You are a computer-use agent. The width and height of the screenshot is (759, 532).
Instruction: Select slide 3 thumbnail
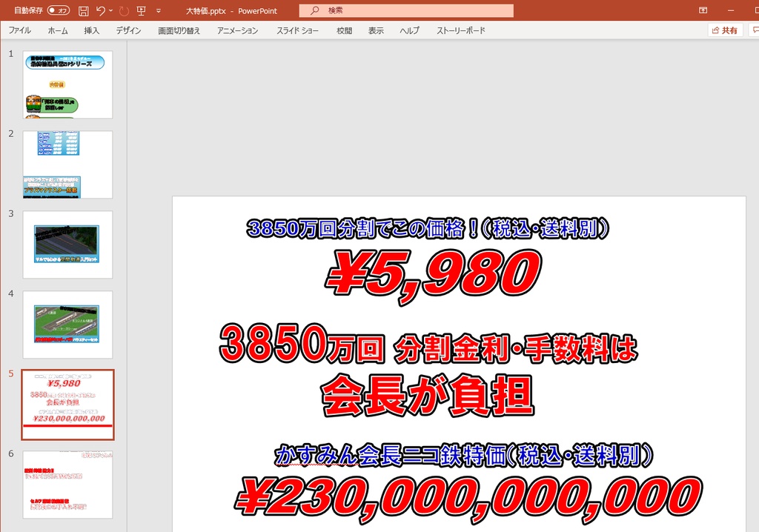[x=67, y=244]
